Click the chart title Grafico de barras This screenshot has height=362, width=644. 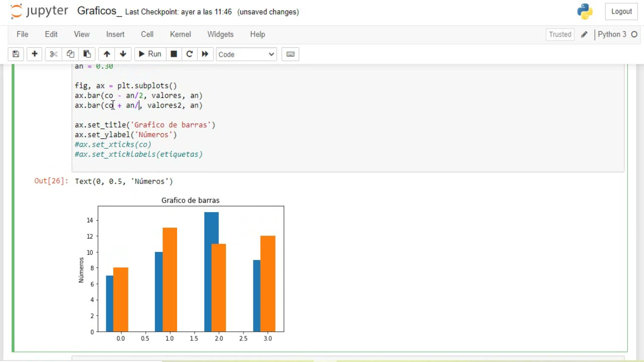coord(190,200)
